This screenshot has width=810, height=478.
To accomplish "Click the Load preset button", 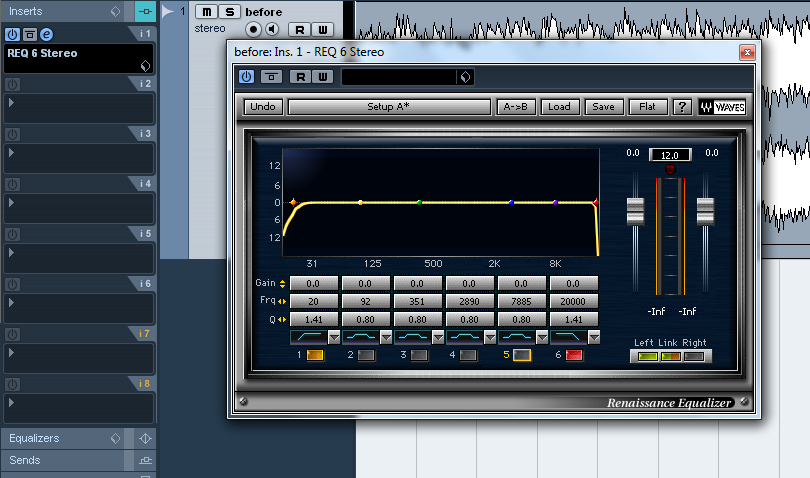I will [x=559, y=107].
